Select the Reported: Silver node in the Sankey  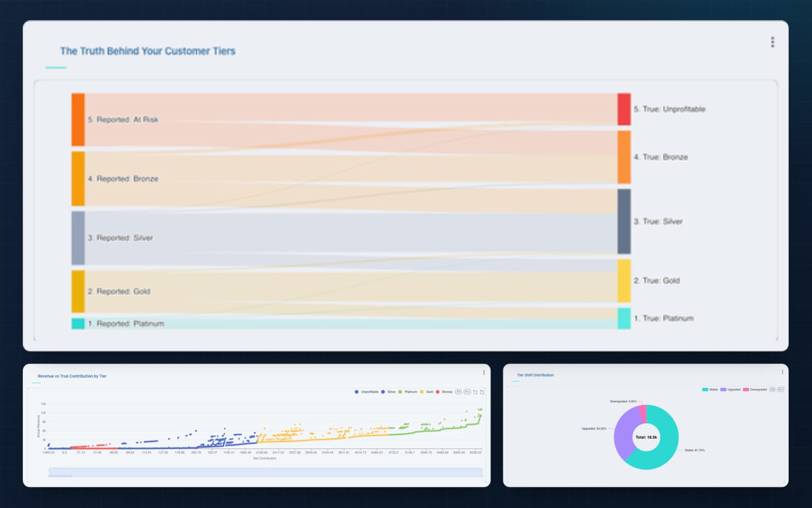[x=78, y=238]
